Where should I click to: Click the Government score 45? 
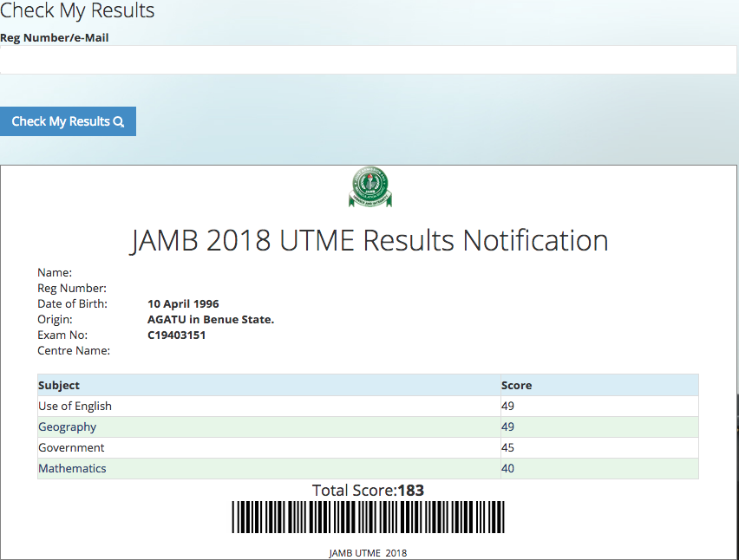point(599,447)
